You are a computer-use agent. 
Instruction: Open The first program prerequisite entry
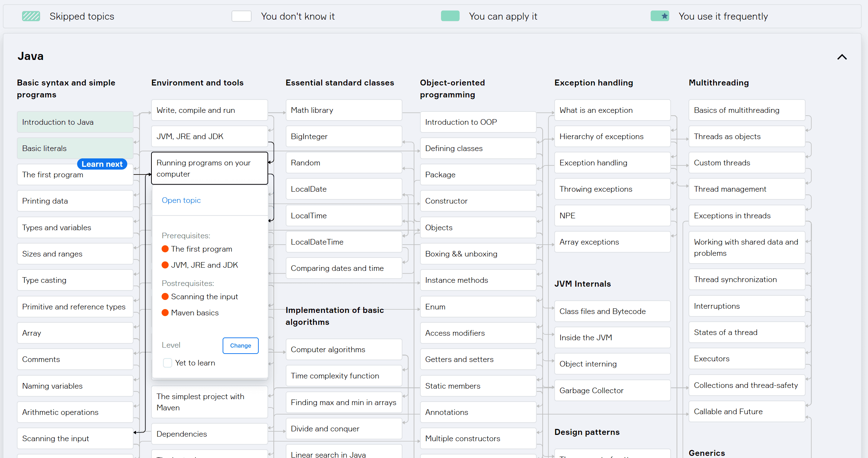tap(201, 249)
